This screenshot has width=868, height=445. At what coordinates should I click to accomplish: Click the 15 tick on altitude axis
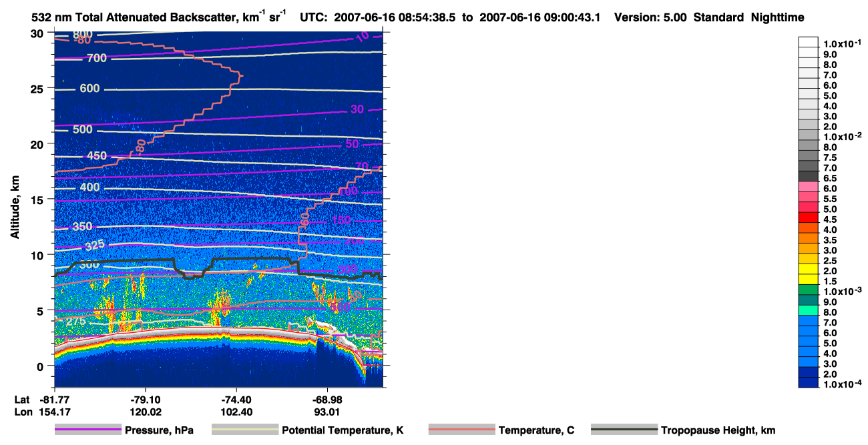(x=37, y=199)
